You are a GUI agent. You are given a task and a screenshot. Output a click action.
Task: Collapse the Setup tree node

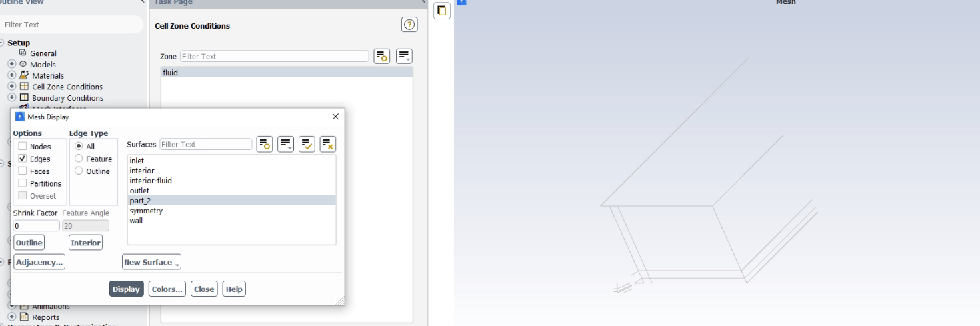click(2, 43)
